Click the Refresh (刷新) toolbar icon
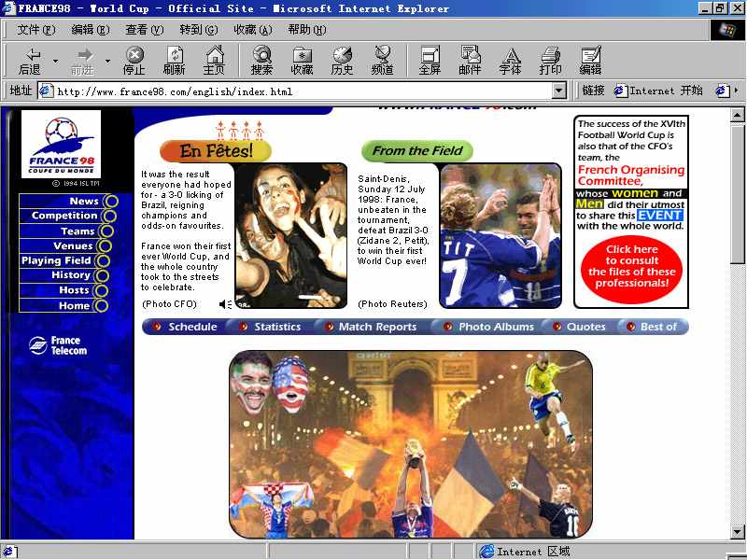747x560 pixels. pos(175,61)
